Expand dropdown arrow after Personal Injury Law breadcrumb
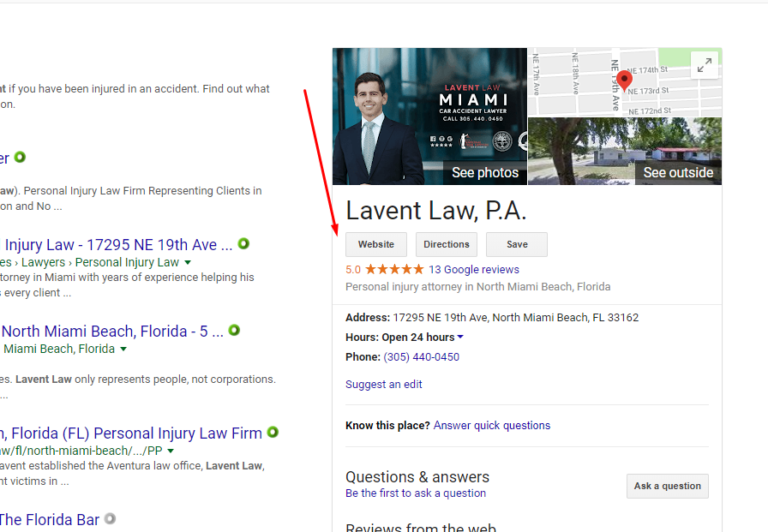 pos(188,263)
